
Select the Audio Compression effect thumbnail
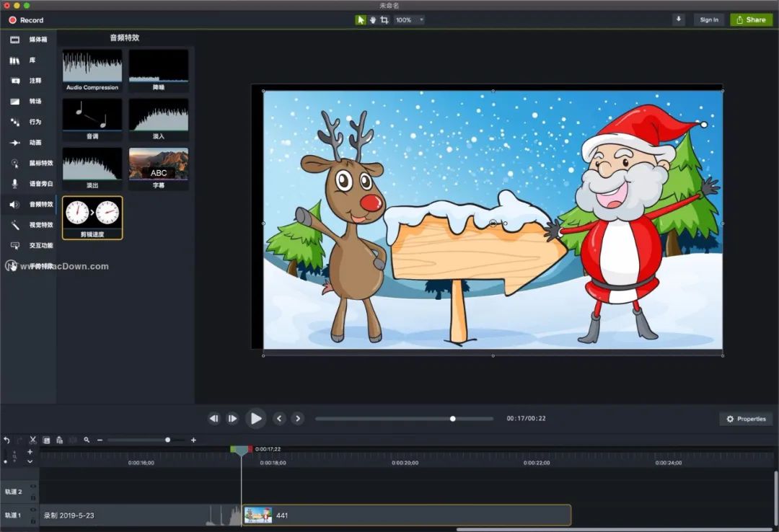point(92,70)
